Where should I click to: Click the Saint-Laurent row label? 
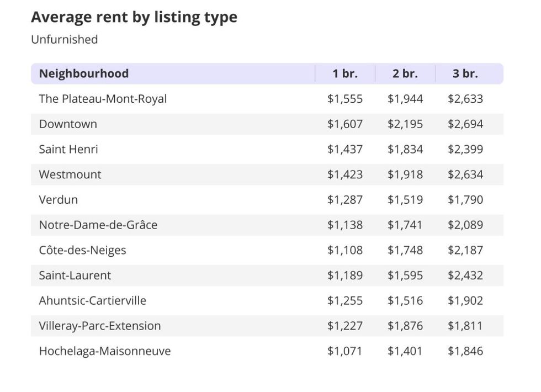pyautogui.click(x=75, y=275)
